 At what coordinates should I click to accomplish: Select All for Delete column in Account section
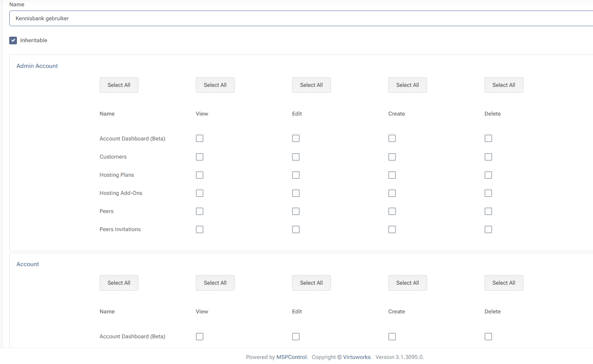tap(504, 283)
